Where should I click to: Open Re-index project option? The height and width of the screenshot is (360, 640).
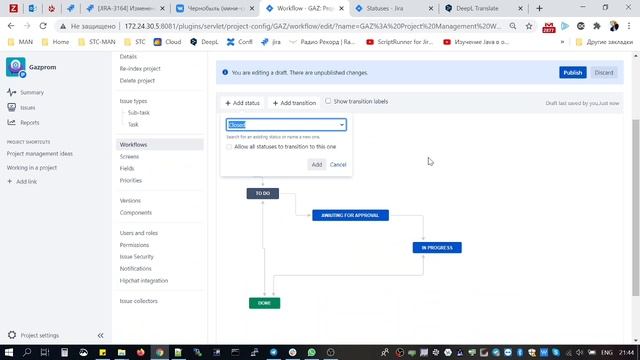[x=140, y=69]
